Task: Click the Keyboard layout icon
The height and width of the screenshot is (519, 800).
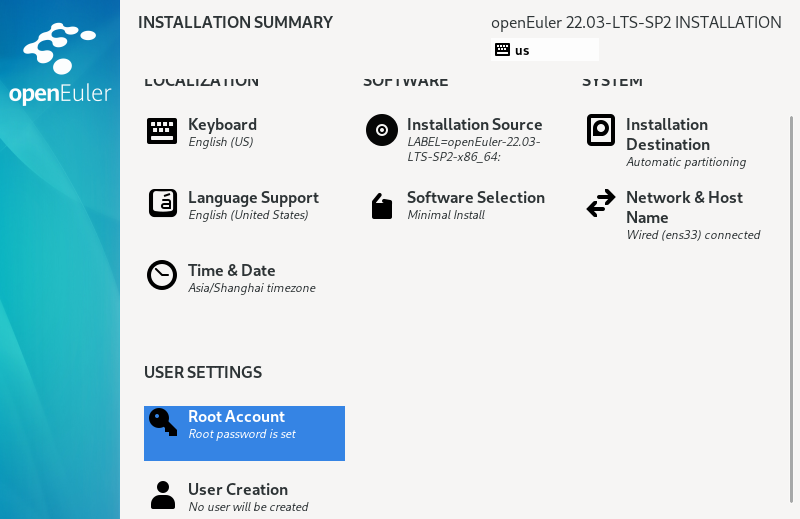Action: point(162,131)
